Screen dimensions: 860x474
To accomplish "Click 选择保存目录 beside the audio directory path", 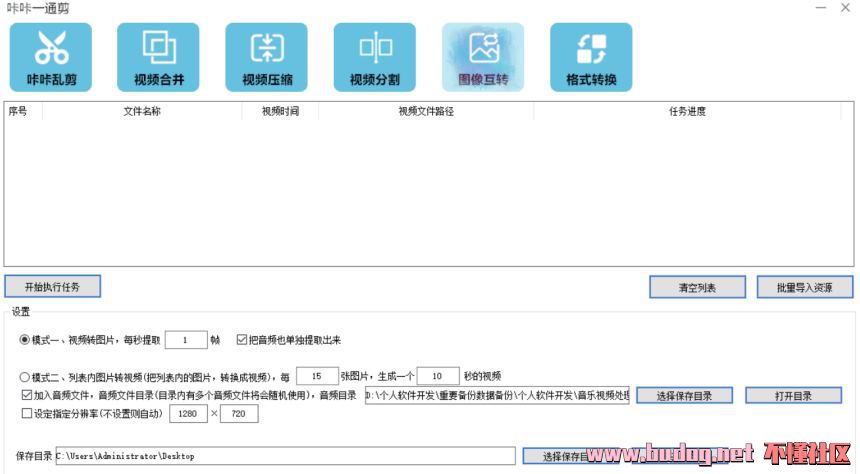I will 684,396.
